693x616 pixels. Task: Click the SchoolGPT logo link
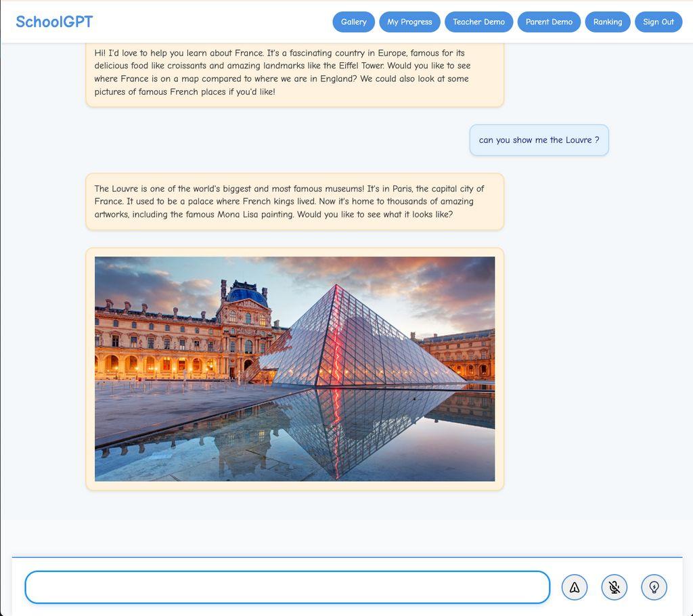pyautogui.click(x=54, y=22)
